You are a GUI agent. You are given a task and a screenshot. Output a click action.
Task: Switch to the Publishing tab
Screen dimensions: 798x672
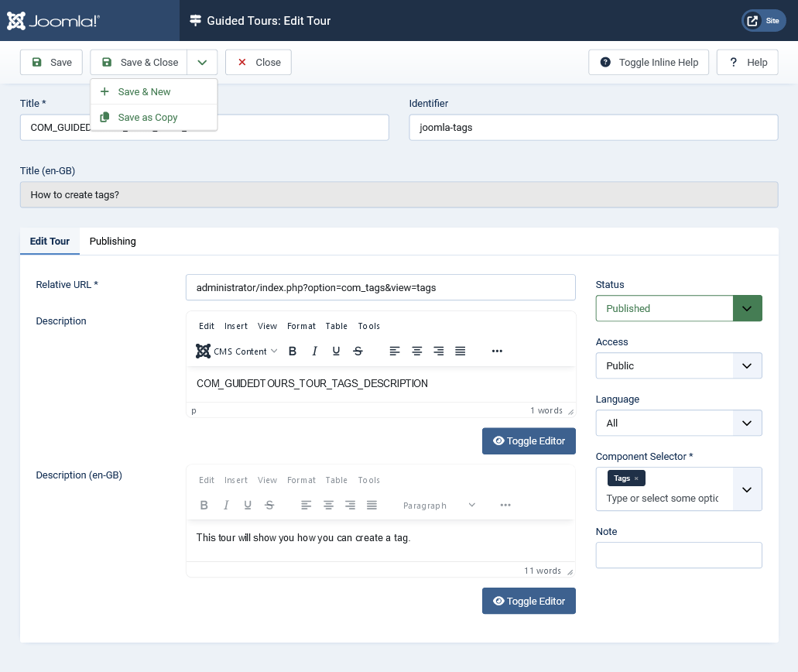click(x=113, y=242)
